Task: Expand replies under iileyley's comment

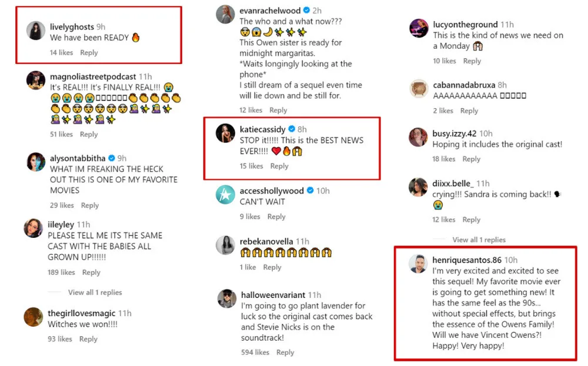Action: [95, 292]
